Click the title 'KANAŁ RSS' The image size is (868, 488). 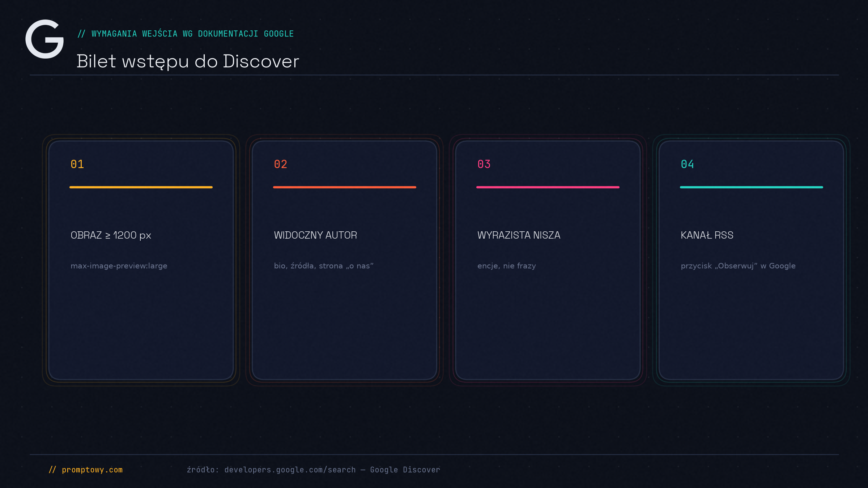click(x=707, y=235)
